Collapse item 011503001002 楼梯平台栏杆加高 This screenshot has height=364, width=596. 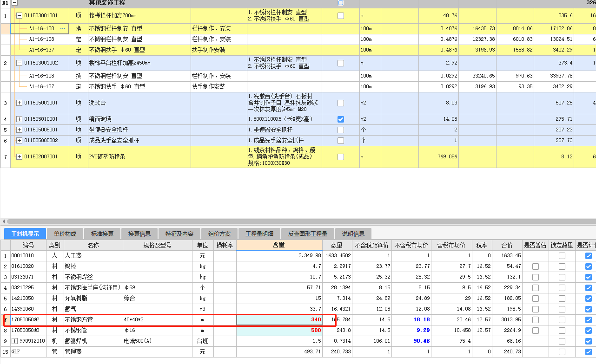19,63
